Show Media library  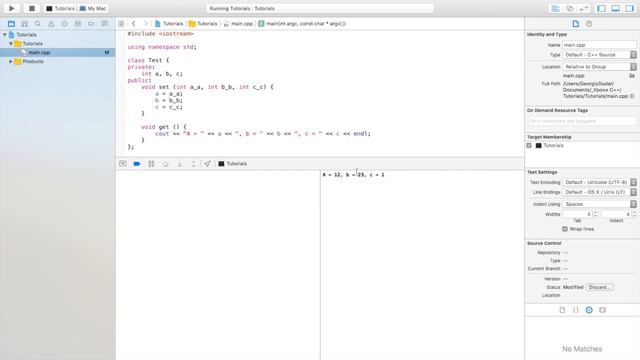tap(602, 310)
